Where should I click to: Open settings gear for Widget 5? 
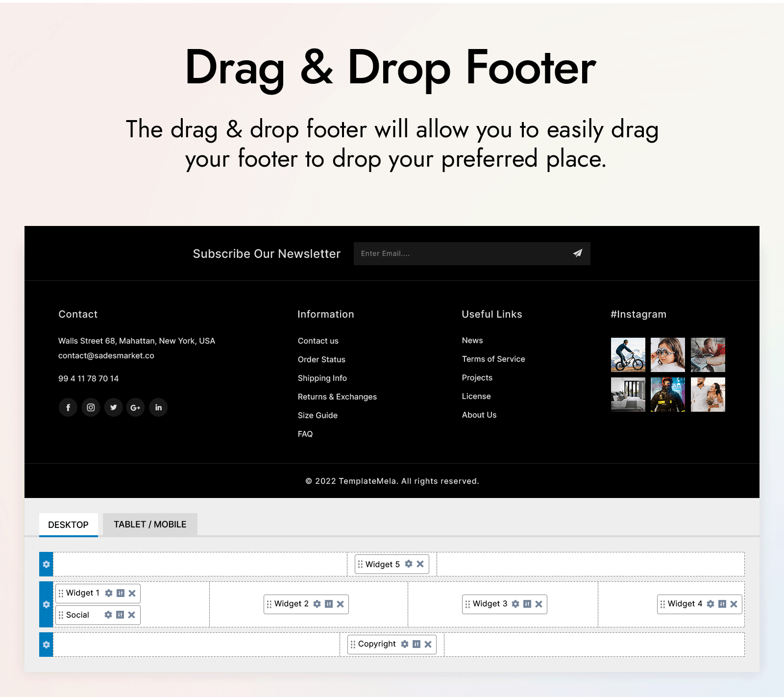click(x=409, y=564)
